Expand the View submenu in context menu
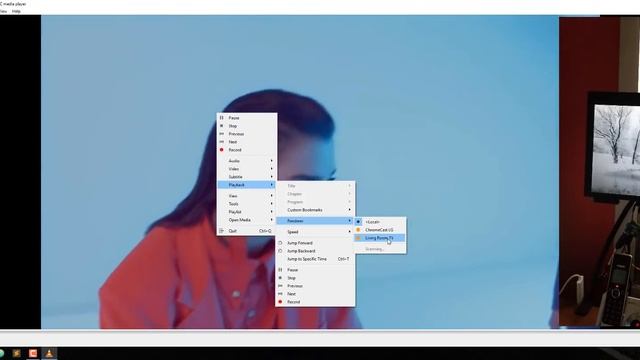Screen dimensions: 640x360 [x=247, y=196]
